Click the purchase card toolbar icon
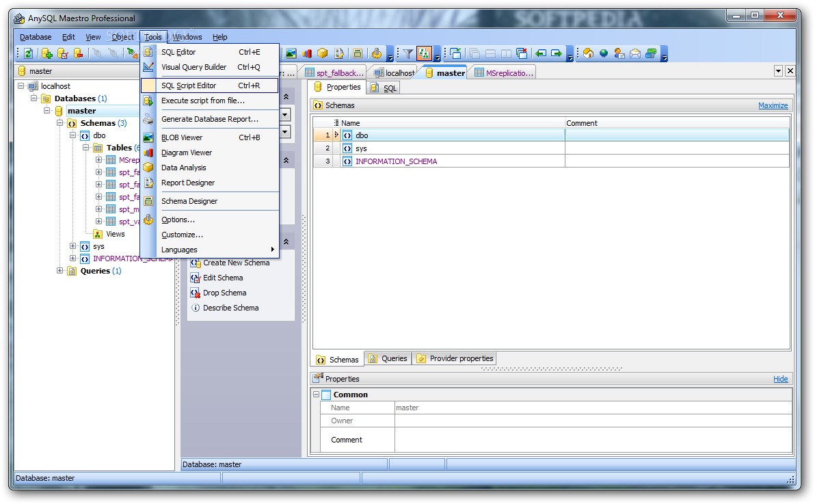815x504 pixels. [651, 53]
